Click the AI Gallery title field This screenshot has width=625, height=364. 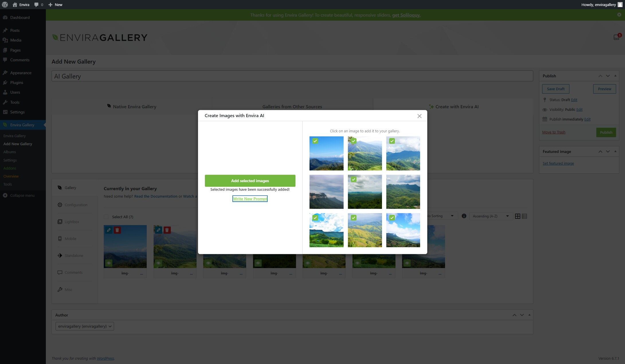coord(292,76)
